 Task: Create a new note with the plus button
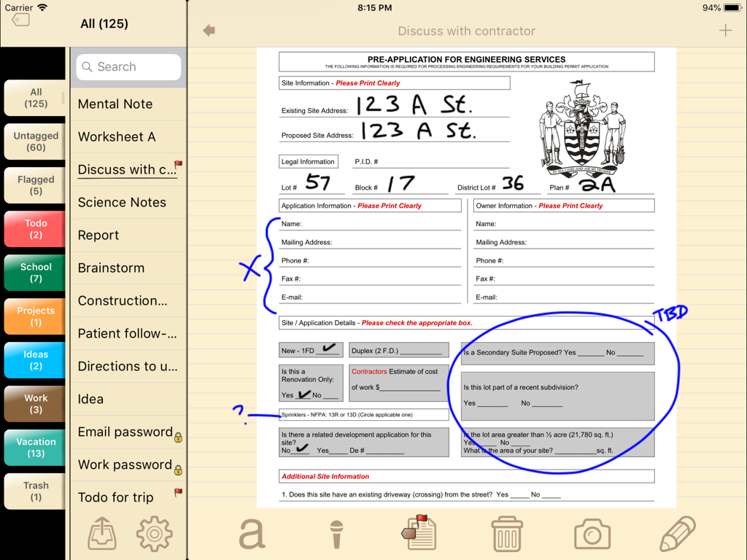click(725, 31)
